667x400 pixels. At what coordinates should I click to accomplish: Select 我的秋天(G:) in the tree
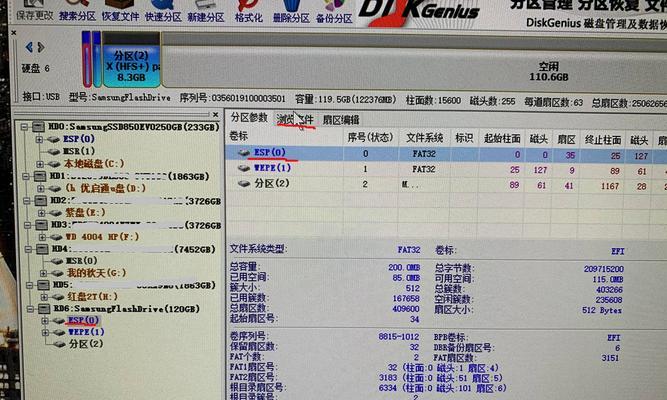[96, 273]
